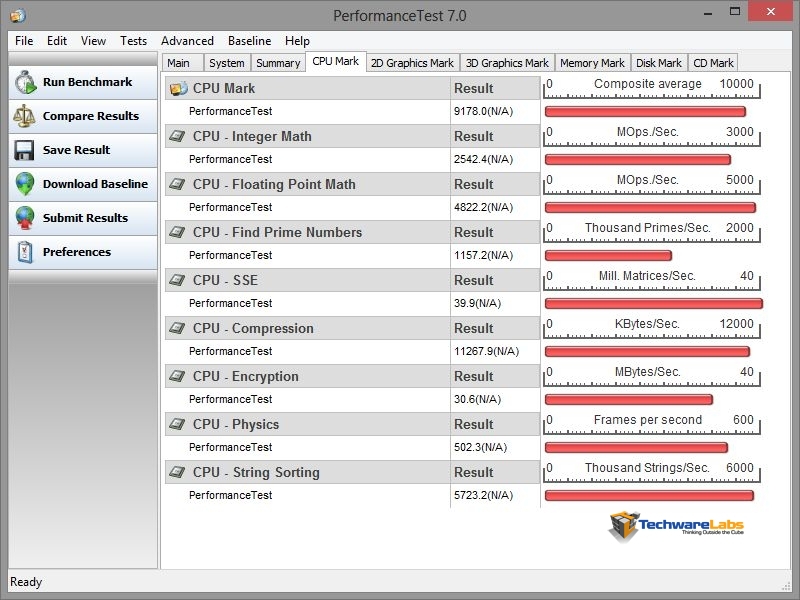
Task: Click the chip icon beside CPU - SSE
Action: point(177,280)
